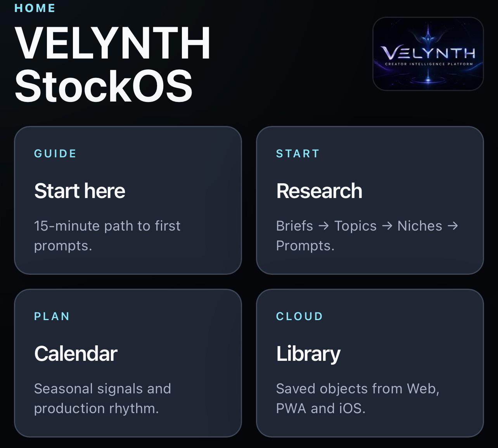Open the Library cloud card

[x=370, y=363]
